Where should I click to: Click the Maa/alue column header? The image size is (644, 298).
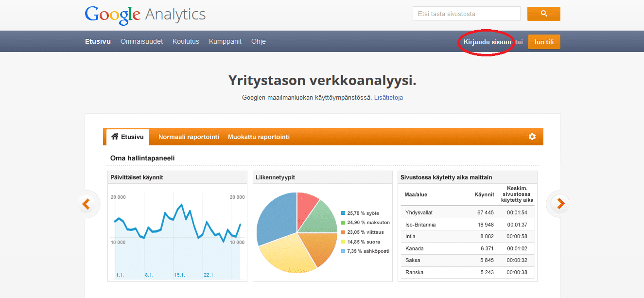pyautogui.click(x=416, y=194)
